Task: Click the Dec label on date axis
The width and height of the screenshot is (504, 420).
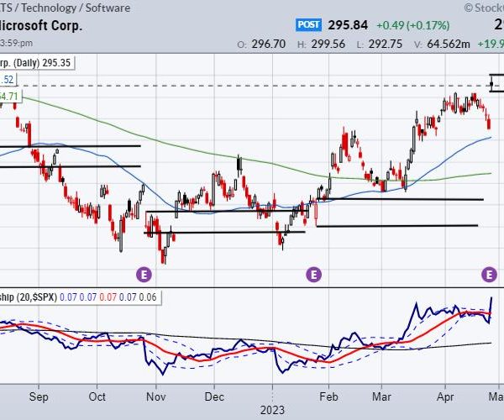Action: coord(214,396)
